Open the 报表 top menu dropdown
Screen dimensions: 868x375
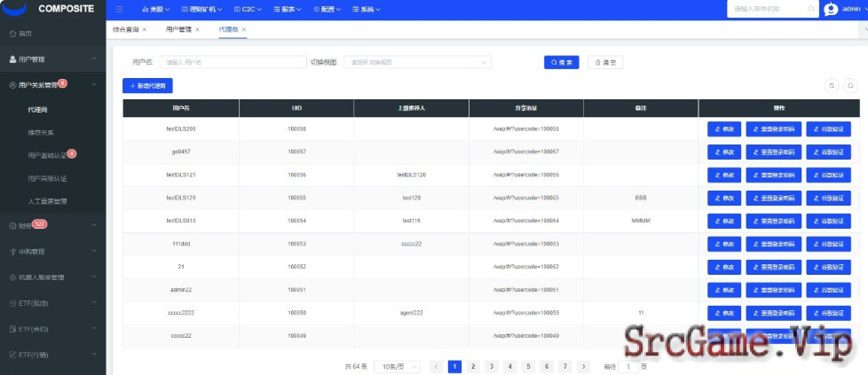coord(288,10)
